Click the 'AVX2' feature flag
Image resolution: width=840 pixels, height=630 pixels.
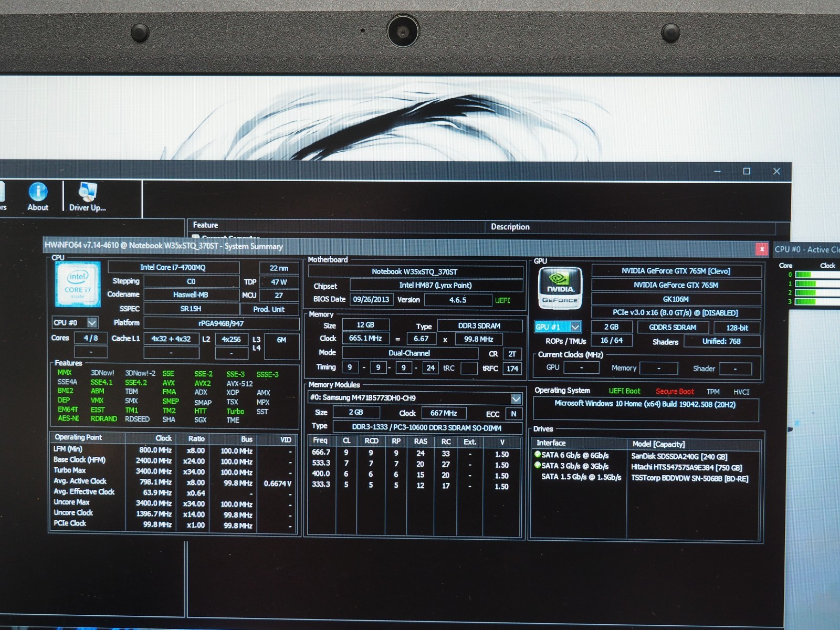(203, 383)
